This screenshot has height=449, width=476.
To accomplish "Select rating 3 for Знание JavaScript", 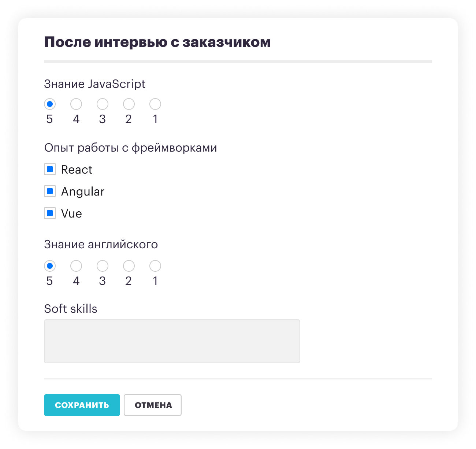I will coord(103,104).
